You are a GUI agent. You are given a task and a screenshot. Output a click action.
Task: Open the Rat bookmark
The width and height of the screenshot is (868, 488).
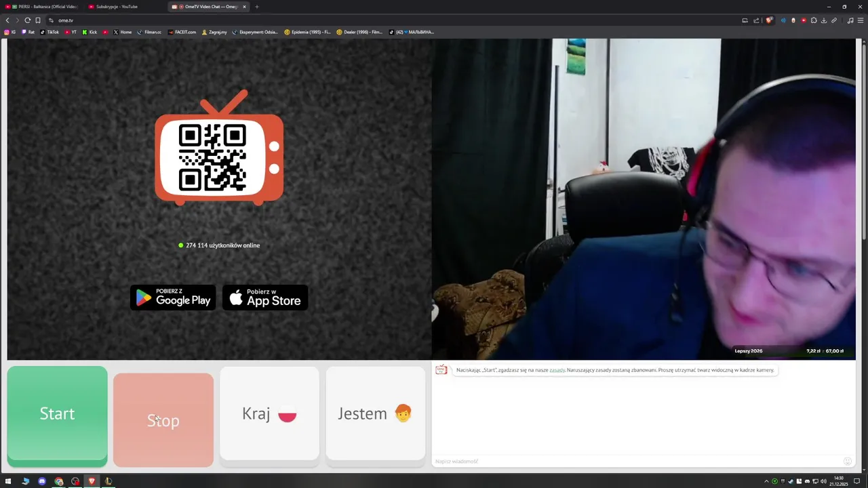pyautogui.click(x=28, y=32)
